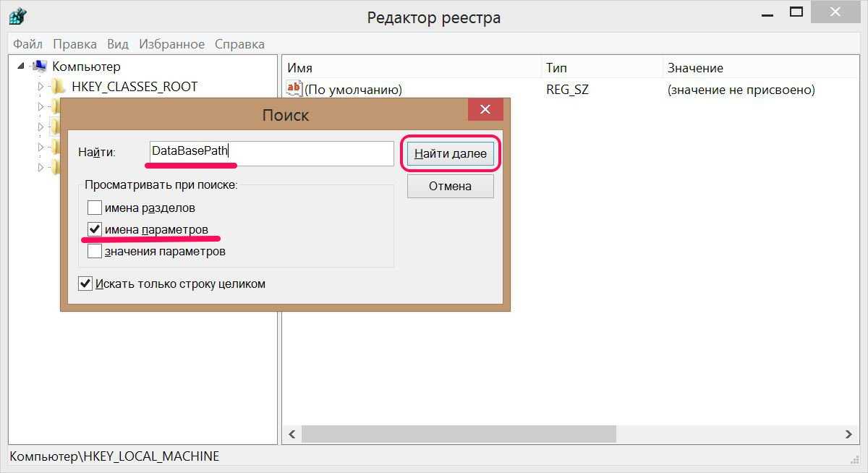
Task: Open the Файл menu
Action: pyautogui.click(x=27, y=44)
